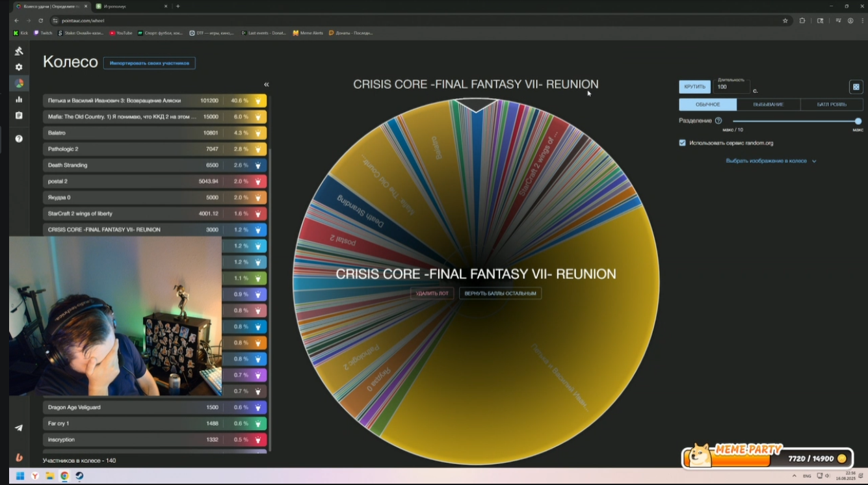Click the Разделение slider handle
868x485 pixels.
(x=858, y=121)
